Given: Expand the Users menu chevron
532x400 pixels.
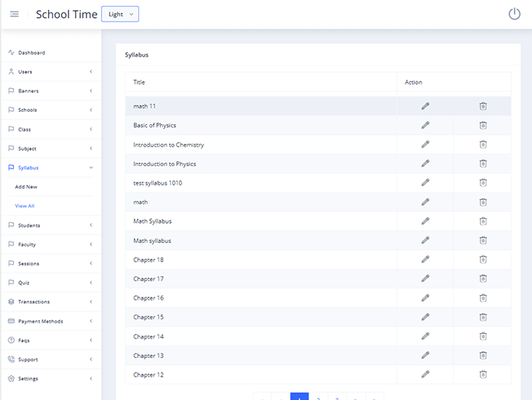Looking at the screenshot, I should pyautogui.click(x=91, y=71).
